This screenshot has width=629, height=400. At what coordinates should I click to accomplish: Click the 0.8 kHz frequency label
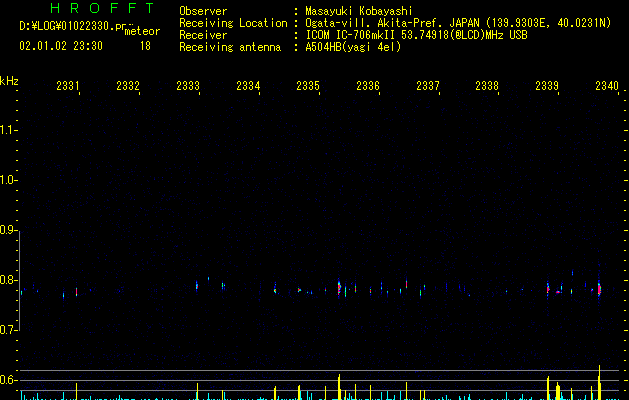tap(8, 280)
